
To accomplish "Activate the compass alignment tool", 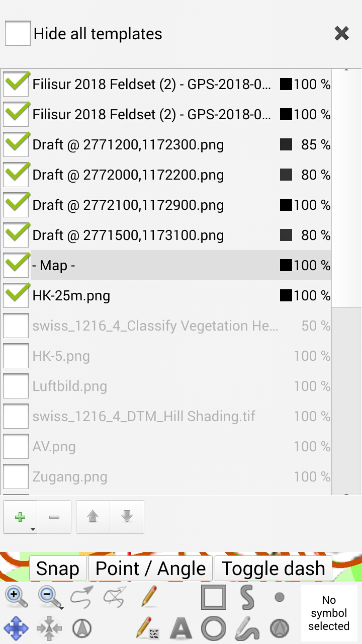I will 80,628.
